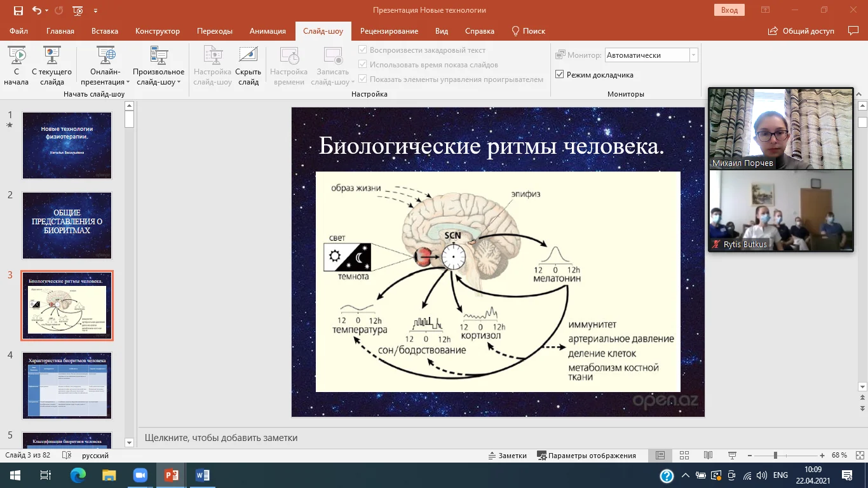
Task: Click the Save icon in title bar
Action: 18,10
